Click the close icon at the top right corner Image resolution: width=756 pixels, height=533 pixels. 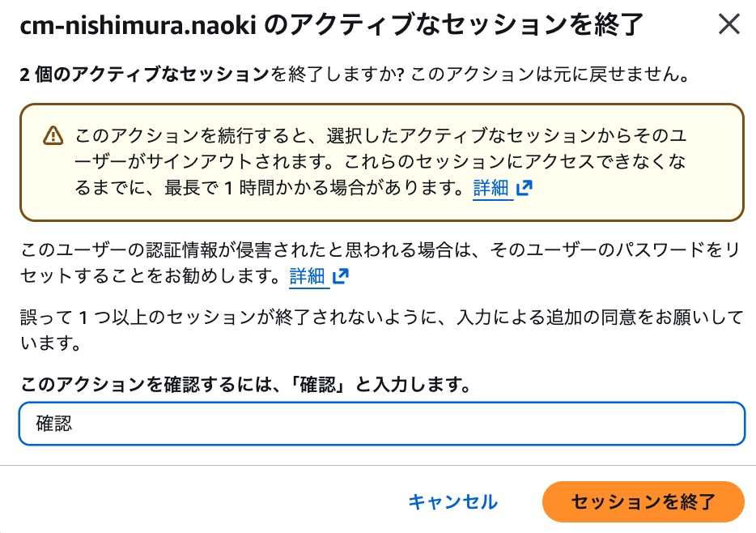pos(728,24)
